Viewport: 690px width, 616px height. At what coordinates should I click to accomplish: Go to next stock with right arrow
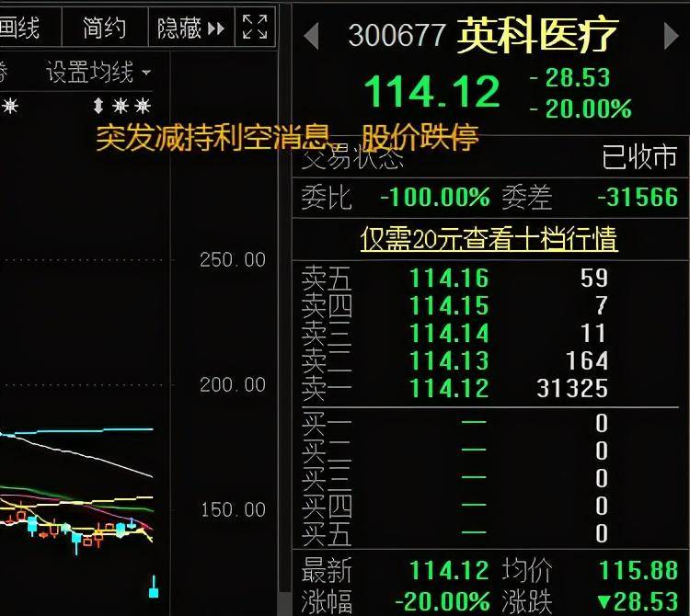tap(671, 36)
